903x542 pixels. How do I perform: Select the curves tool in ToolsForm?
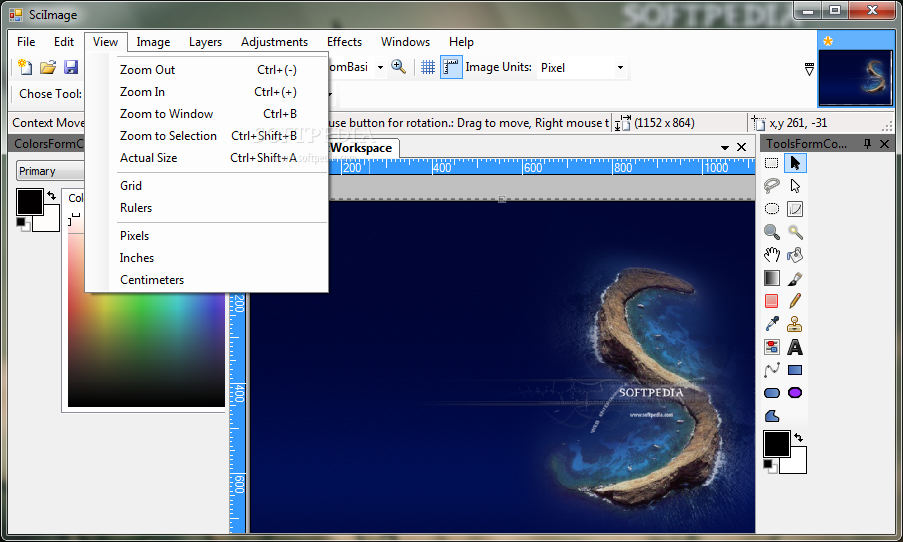tap(795, 209)
